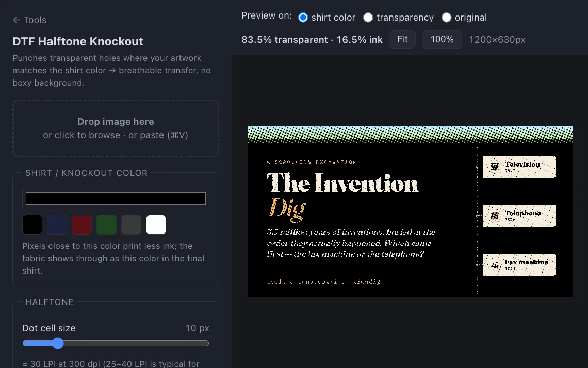Go back via the Tools arrow link

coord(29,20)
